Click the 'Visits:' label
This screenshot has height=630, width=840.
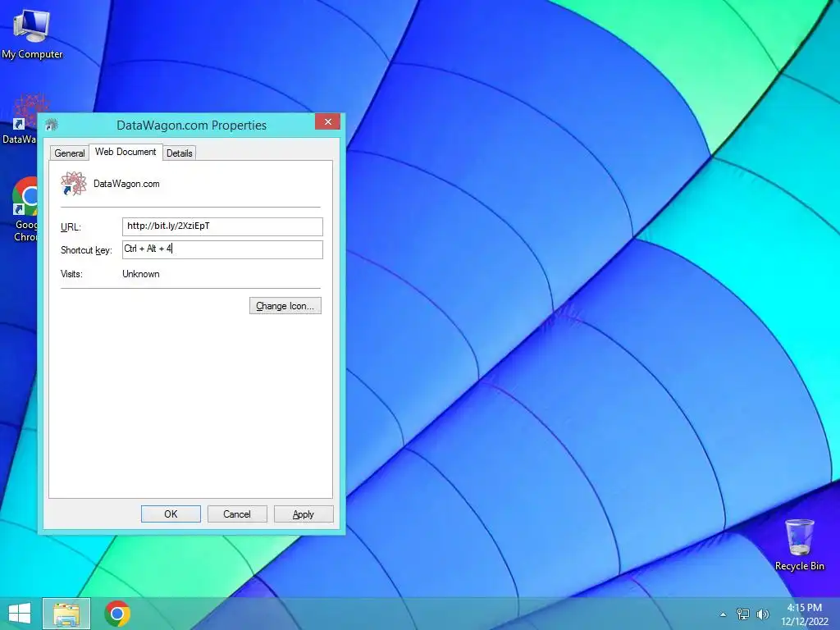[71, 274]
